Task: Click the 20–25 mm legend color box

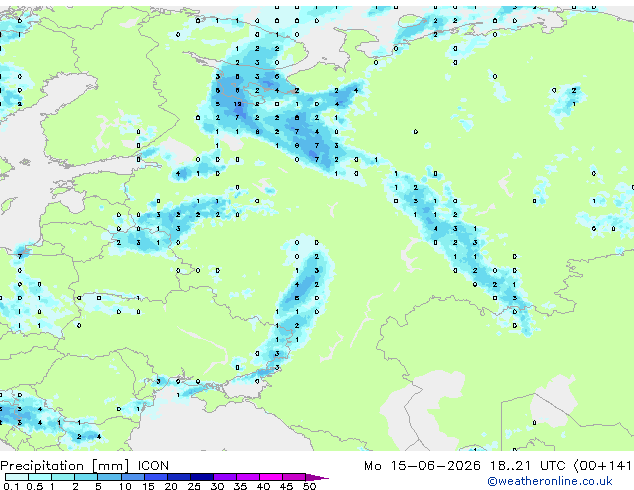Action: point(179,477)
